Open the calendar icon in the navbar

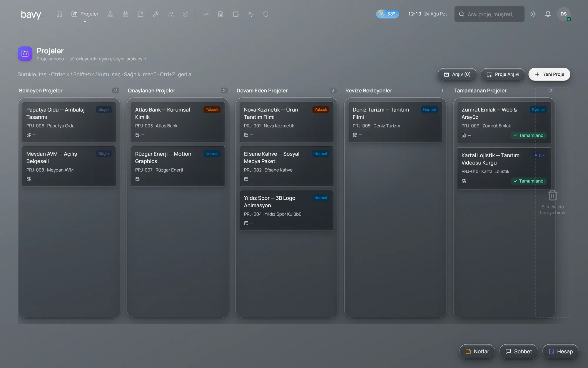(x=126, y=14)
